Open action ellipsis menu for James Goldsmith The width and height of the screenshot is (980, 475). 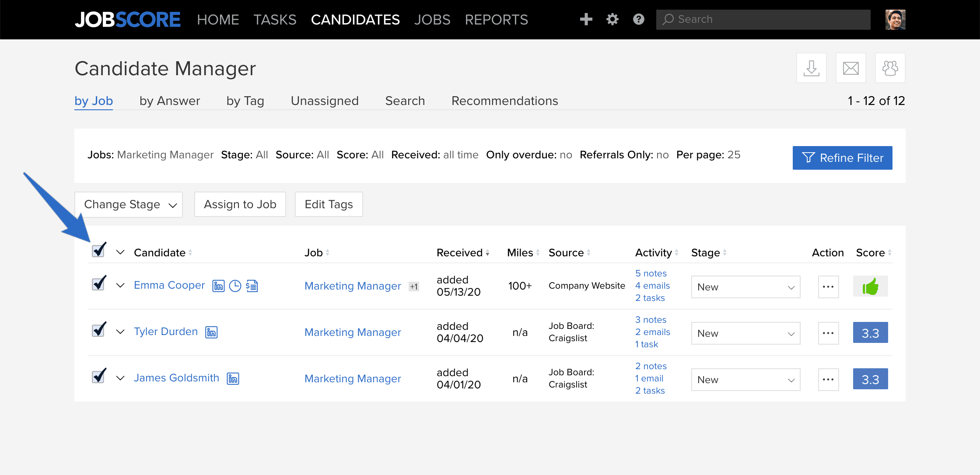pos(828,380)
